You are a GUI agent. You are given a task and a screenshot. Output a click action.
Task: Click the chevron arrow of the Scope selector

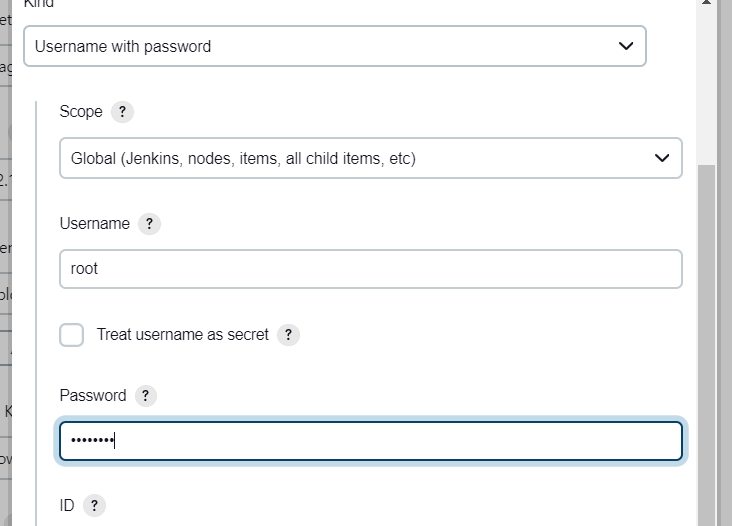pyautogui.click(x=662, y=158)
